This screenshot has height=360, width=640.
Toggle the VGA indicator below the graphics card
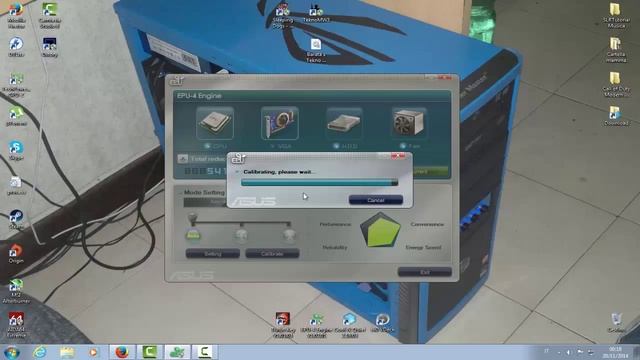pyautogui.click(x=273, y=146)
